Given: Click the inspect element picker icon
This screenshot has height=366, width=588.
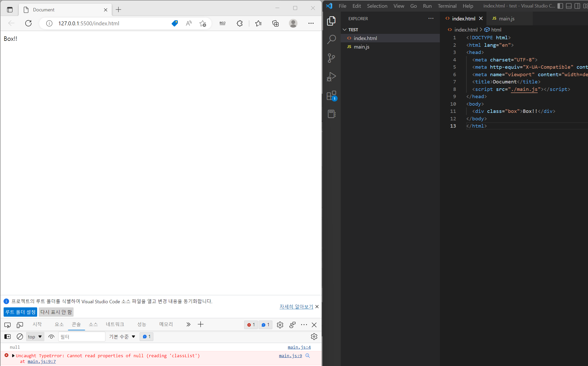Looking at the screenshot, I should pos(7,325).
